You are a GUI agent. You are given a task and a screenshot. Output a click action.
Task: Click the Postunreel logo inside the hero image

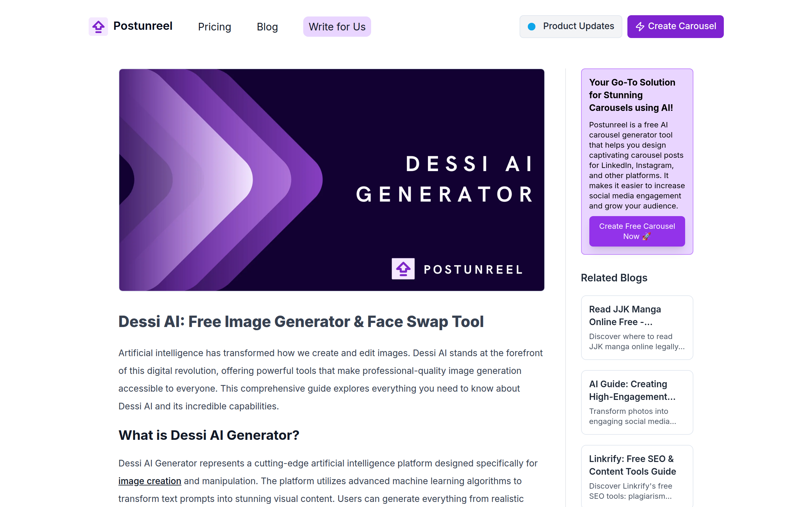(x=403, y=269)
